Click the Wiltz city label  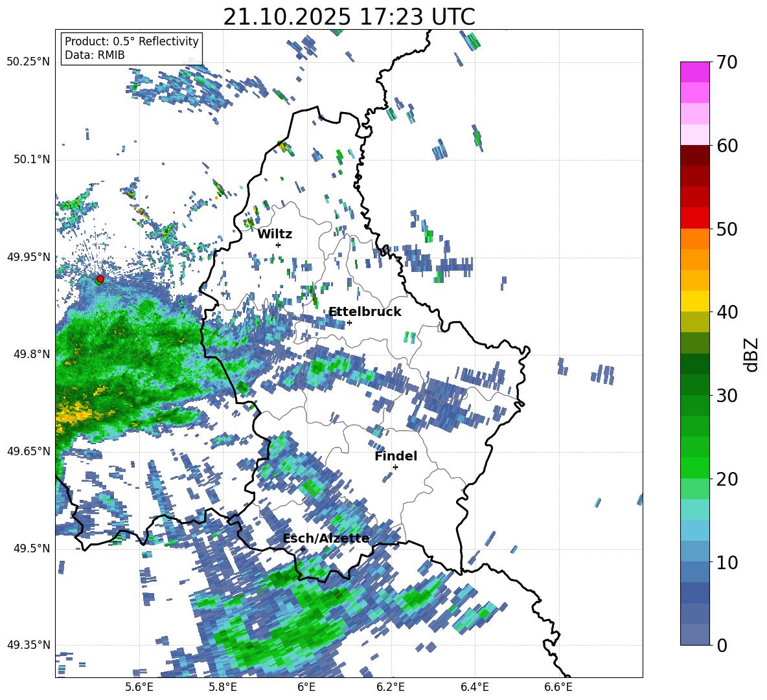(x=275, y=234)
